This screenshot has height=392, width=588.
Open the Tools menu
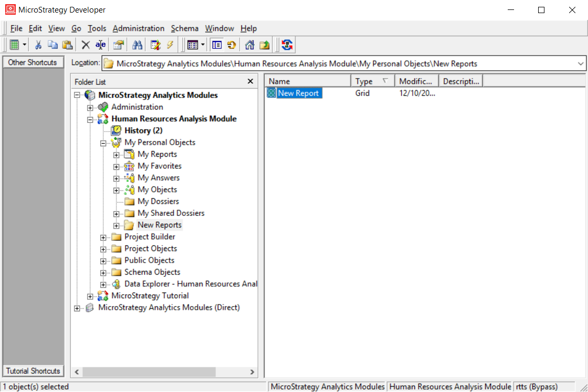pos(97,28)
